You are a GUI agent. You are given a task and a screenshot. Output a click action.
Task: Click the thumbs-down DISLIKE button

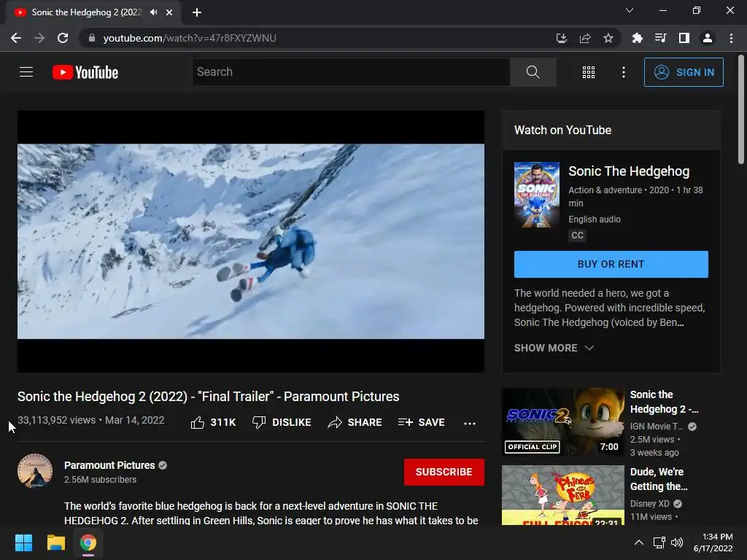pos(282,422)
